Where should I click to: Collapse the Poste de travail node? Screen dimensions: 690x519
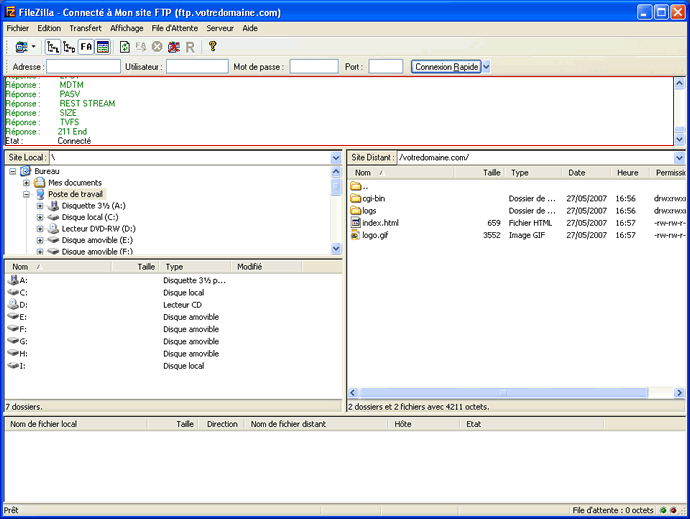pyautogui.click(x=26, y=194)
